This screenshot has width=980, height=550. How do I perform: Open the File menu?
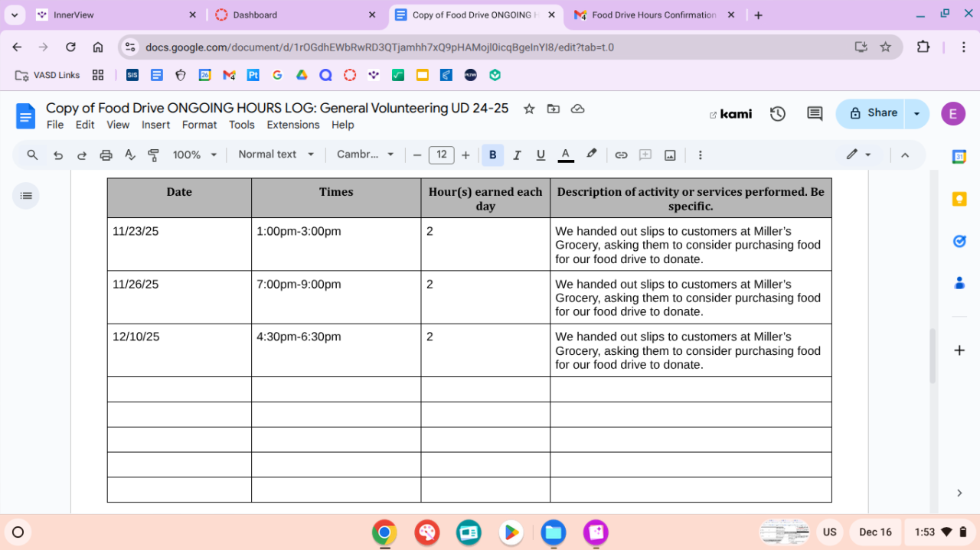click(x=55, y=125)
